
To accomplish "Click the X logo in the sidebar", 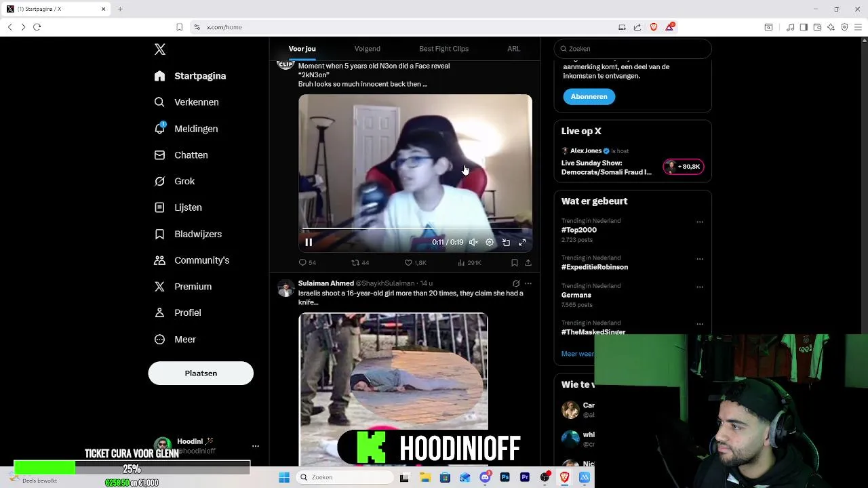I will click(160, 49).
